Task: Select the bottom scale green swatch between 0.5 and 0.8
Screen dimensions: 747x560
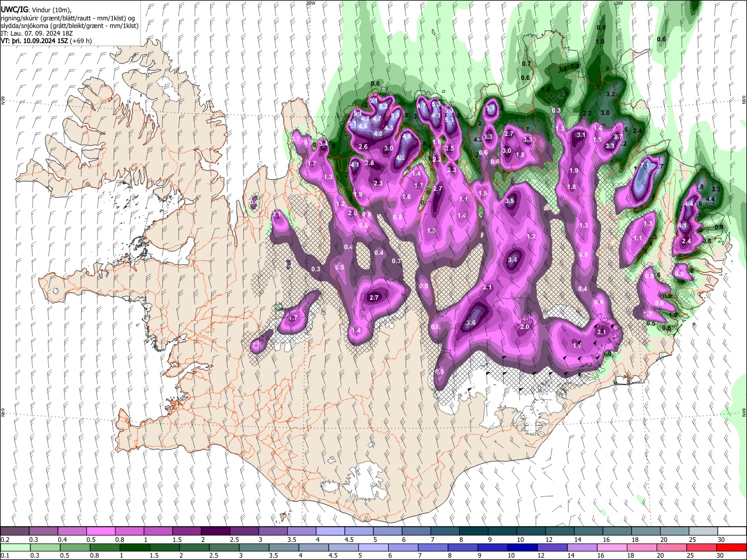Action: pyautogui.click(x=75, y=548)
